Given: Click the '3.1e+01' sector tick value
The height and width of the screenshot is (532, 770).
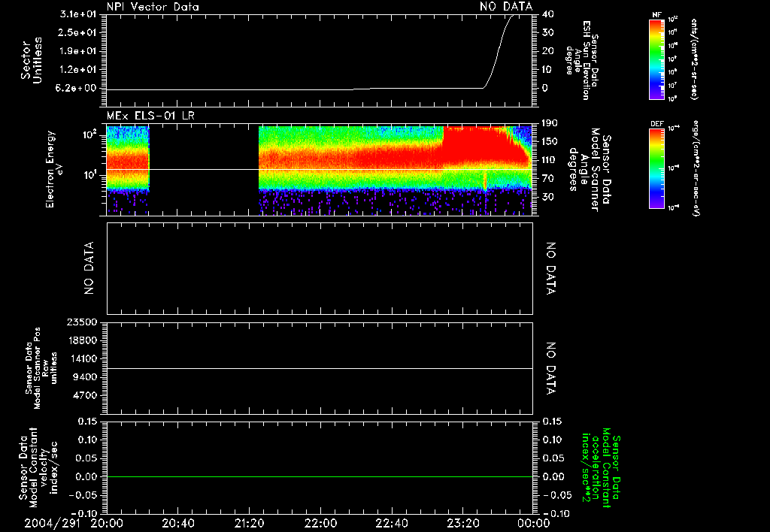Looking at the screenshot, I should tap(78, 14).
